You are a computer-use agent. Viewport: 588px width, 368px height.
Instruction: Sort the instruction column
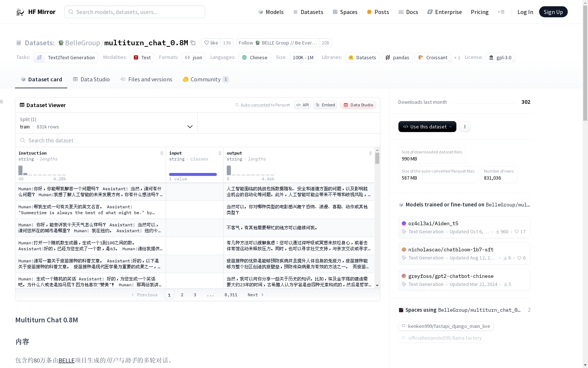162,153
